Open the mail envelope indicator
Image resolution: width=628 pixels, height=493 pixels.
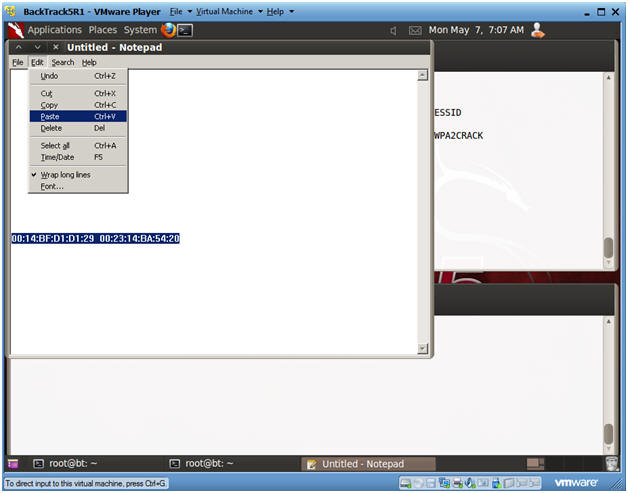(x=415, y=30)
